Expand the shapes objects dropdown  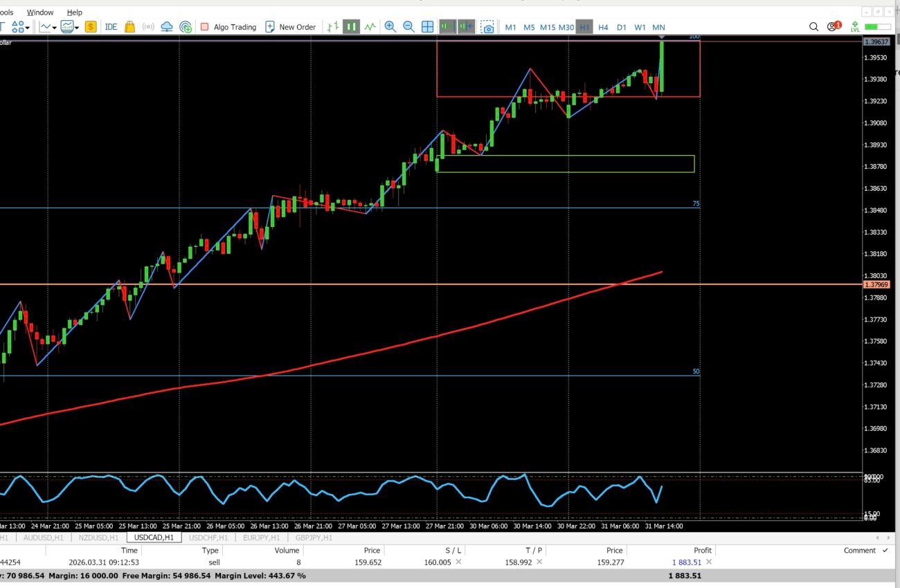coord(27,28)
